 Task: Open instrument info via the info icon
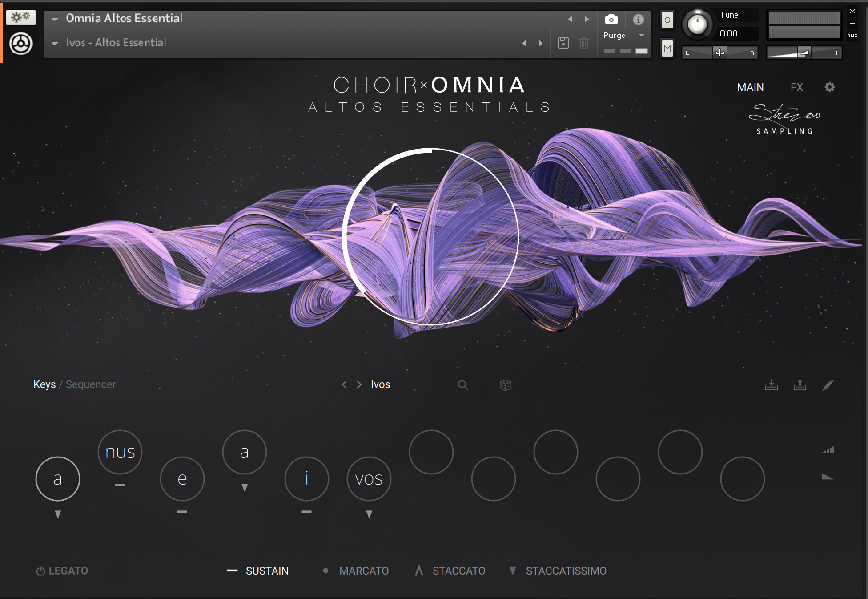click(x=639, y=19)
